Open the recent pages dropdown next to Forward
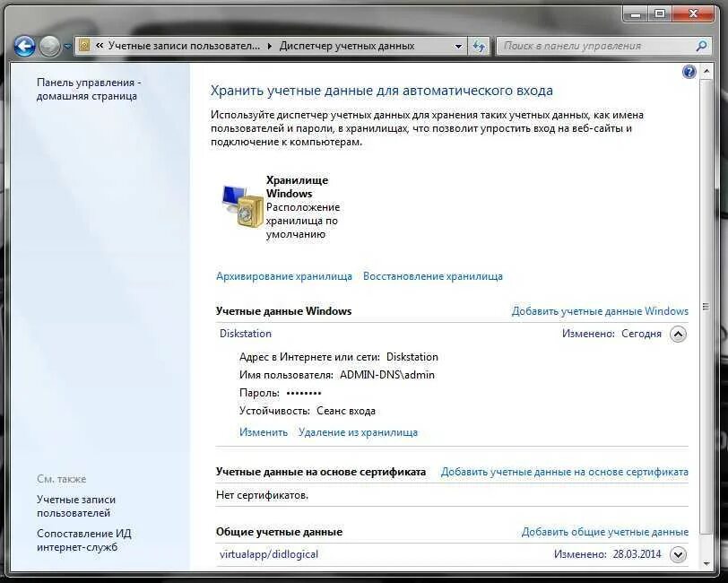Screen dimensions: 728x583 tap(67, 47)
